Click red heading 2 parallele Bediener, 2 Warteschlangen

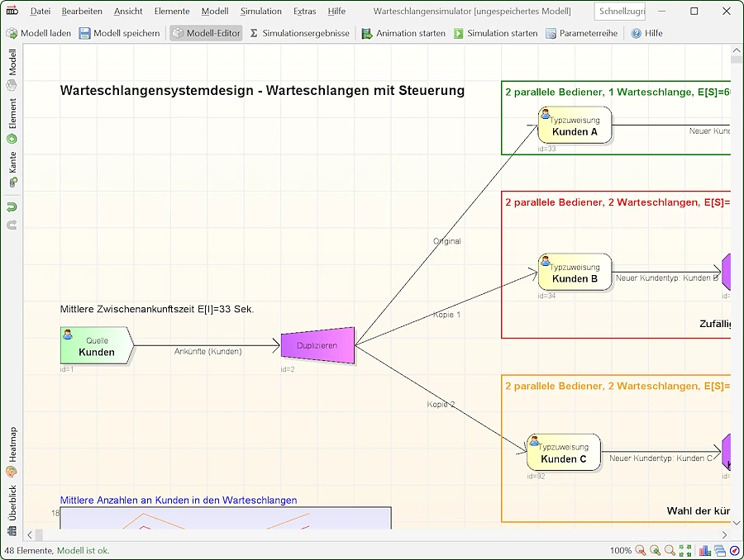tap(618, 202)
